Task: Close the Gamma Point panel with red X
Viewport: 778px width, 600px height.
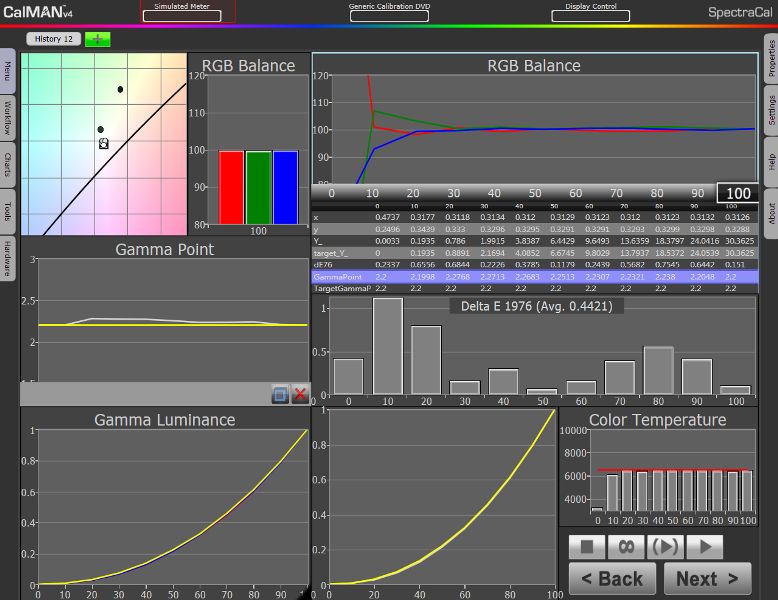Action: 300,394
